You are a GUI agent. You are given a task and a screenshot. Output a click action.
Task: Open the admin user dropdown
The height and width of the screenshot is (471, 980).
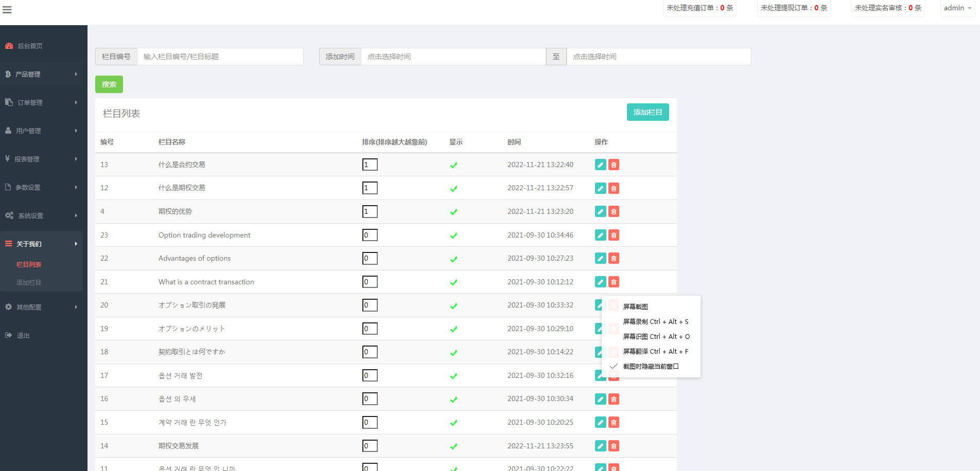tap(957, 8)
